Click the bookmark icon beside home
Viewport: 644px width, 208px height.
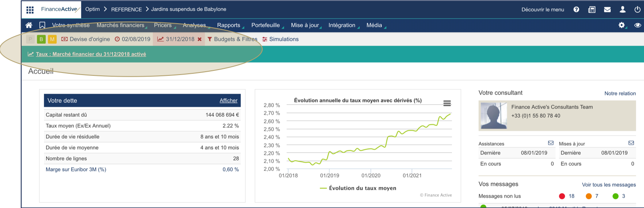42,25
